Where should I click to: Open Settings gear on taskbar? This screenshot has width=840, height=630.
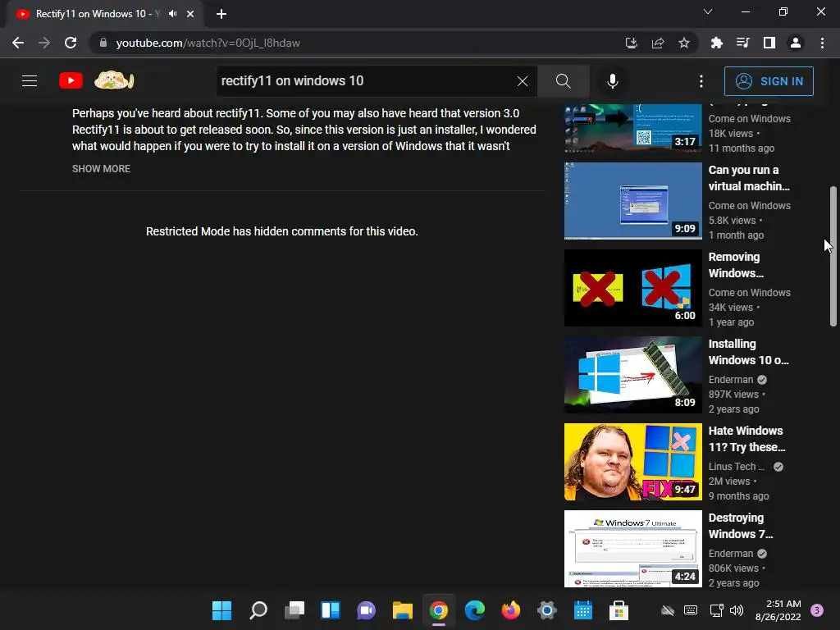tap(547, 610)
